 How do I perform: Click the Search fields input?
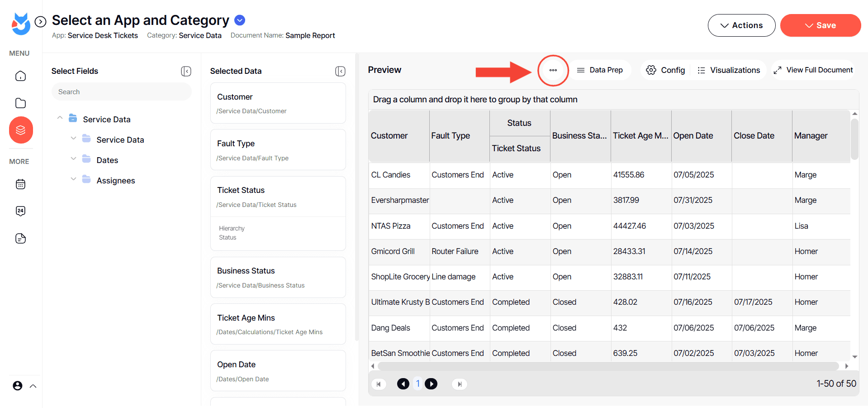121,92
